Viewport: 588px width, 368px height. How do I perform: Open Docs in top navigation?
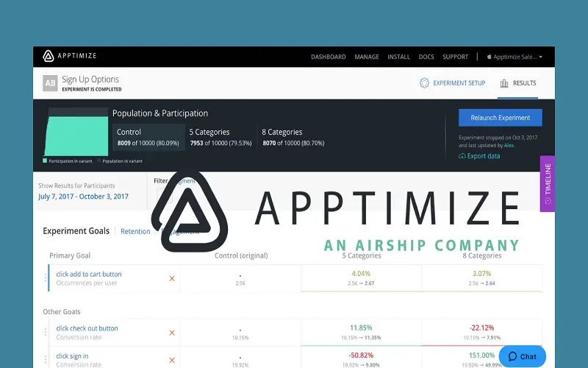click(x=426, y=57)
